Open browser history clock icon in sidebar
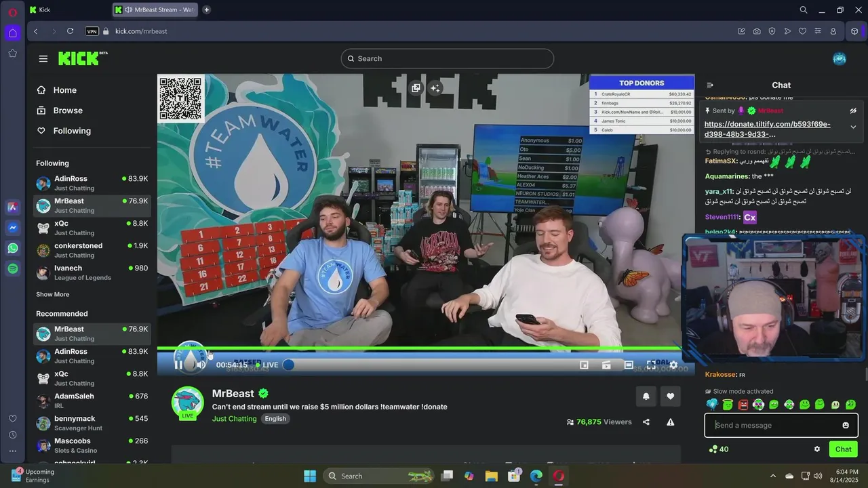Image resolution: width=868 pixels, height=488 pixels. tap(13, 434)
